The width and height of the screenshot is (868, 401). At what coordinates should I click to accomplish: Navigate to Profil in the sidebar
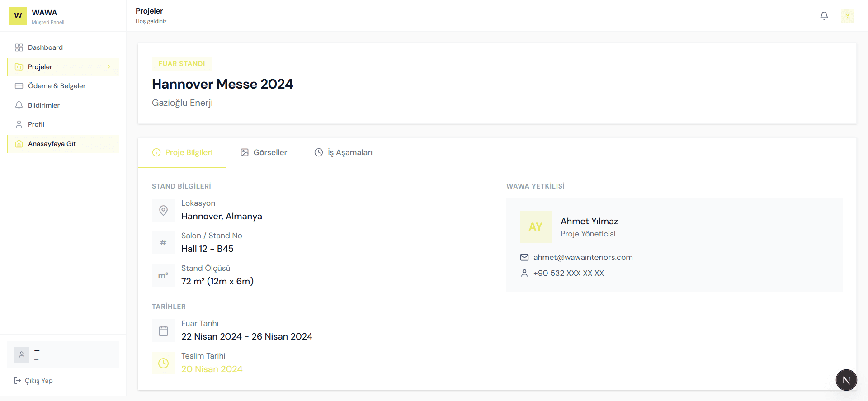[x=36, y=124]
